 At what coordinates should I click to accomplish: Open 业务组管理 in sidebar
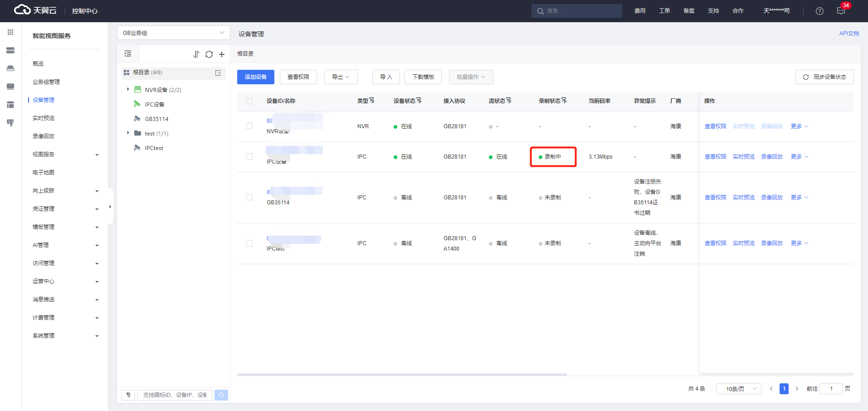[46, 82]
